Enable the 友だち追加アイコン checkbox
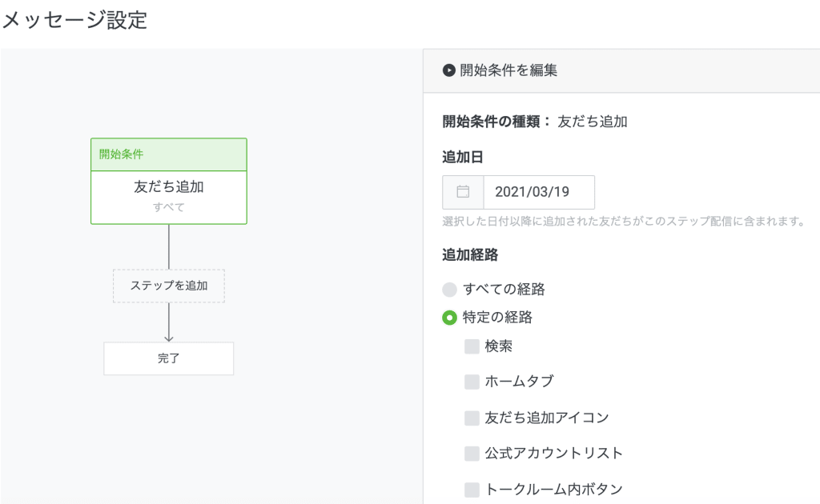The height and width of the screenshot is (504, 820). tap(472, 418)
